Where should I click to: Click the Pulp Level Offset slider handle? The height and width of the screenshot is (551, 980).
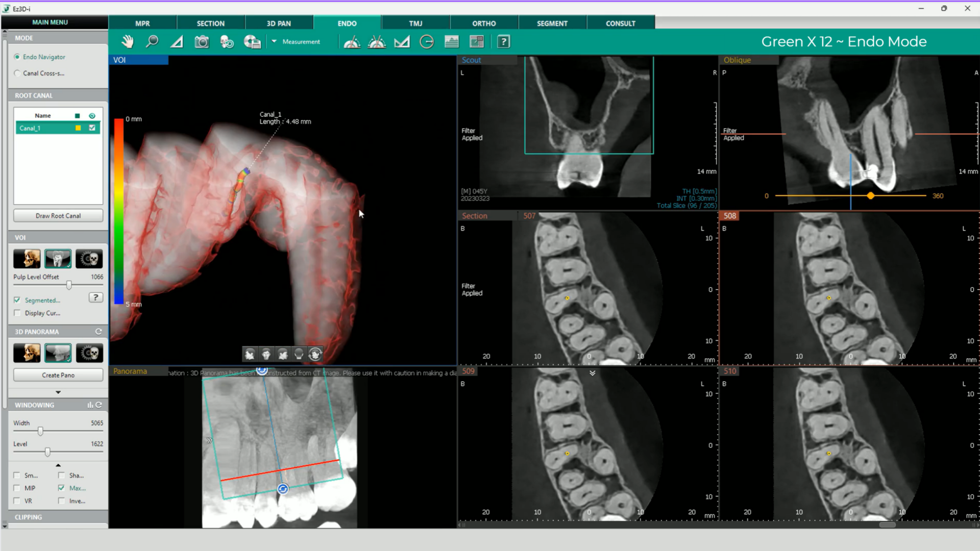(x=69, y=285)
